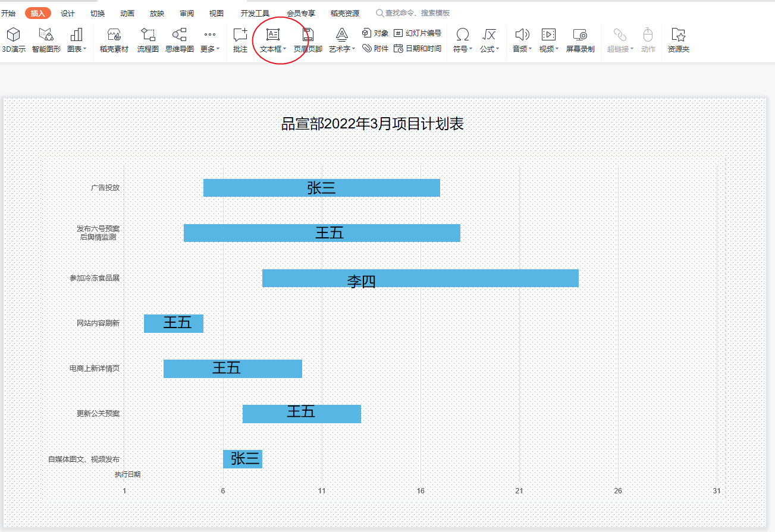Click the 音频 audio icon
Viewport: 775px width, 532px height.
522,35
